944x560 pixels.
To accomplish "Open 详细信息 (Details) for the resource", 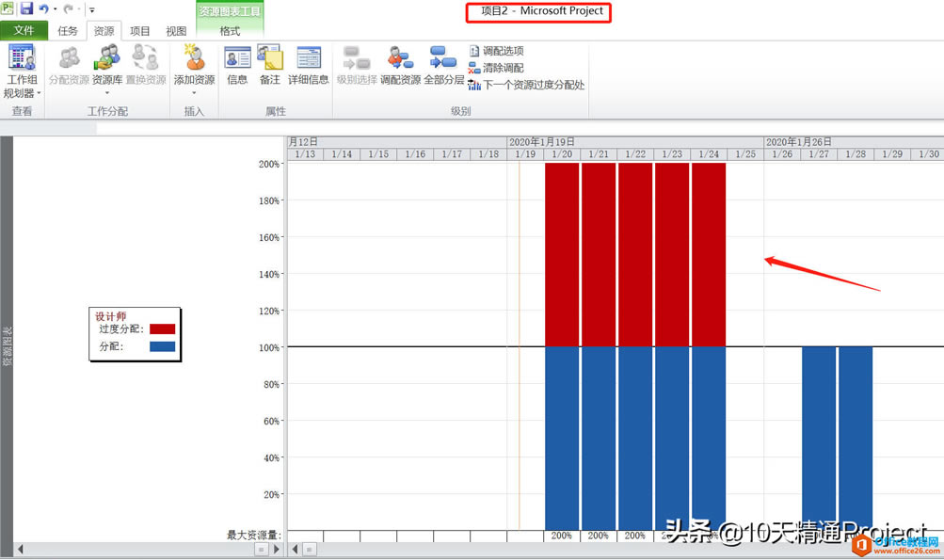I will (308, 66).
